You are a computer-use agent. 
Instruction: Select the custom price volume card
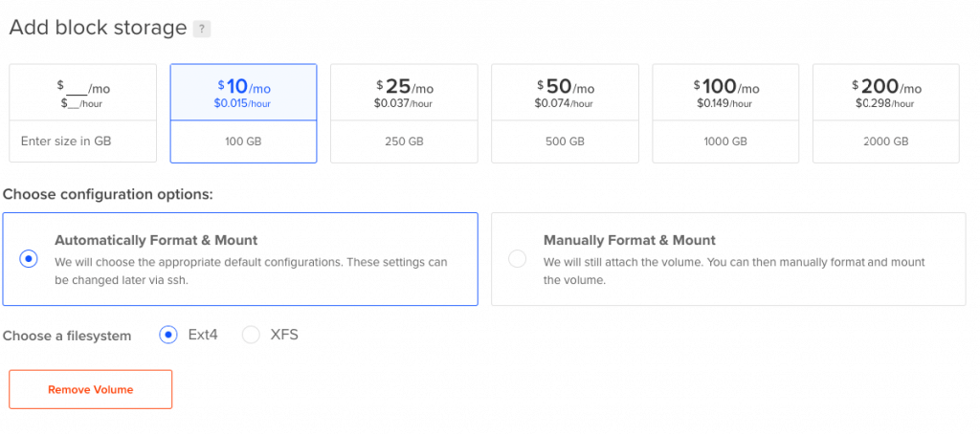83,113
